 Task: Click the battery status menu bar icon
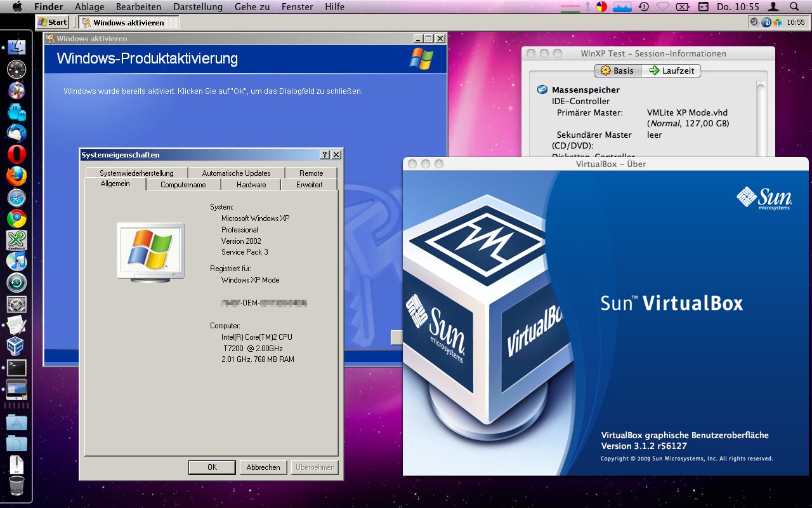[683, 7]
